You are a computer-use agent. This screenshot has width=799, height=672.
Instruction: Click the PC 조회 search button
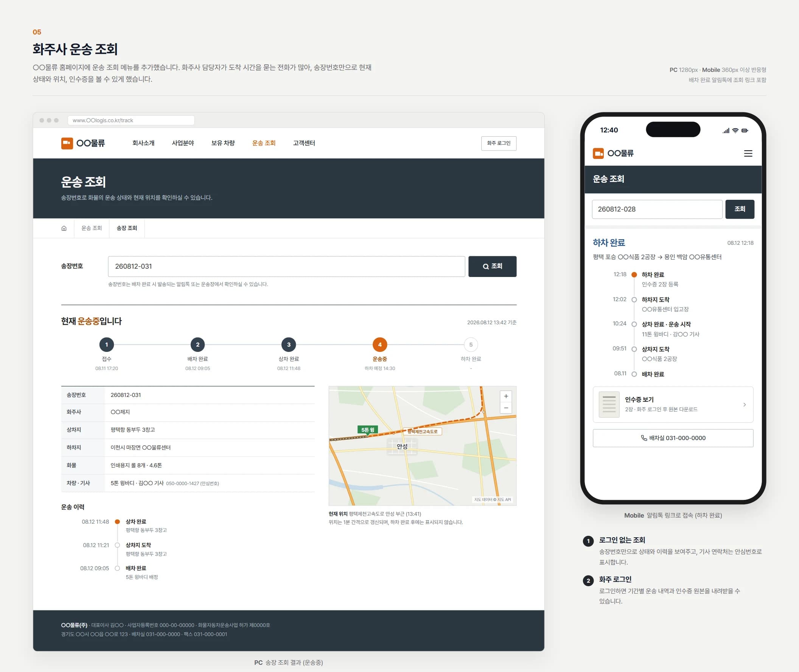[x=492, y=266]
